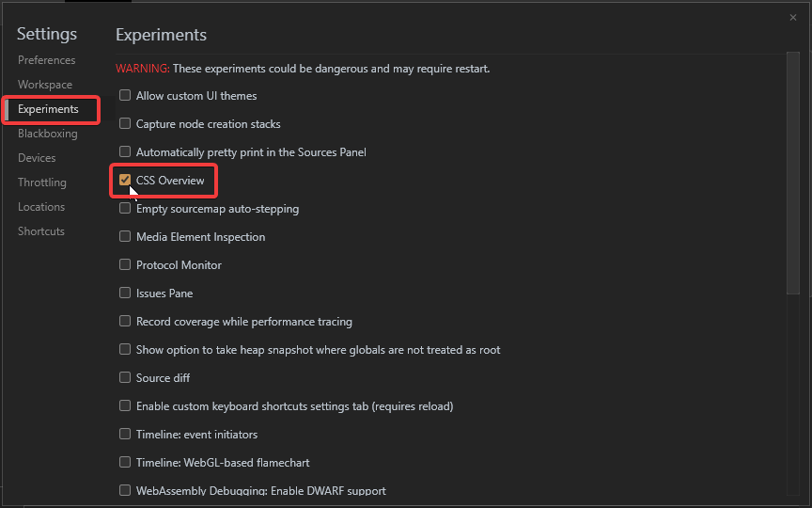Check Timeline: WebGL-based flamechart
The image size is (812, 508).
125,462
